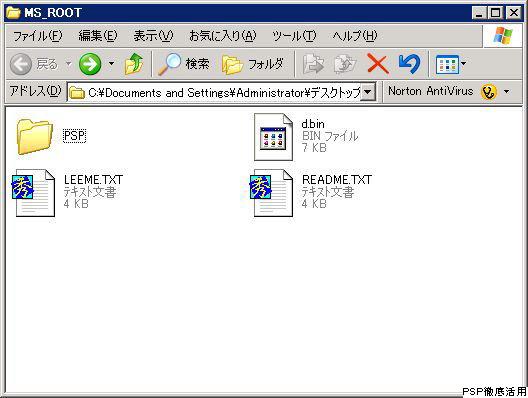Select the PSP folder icon

pyautogui.click(x=34, y=137)
